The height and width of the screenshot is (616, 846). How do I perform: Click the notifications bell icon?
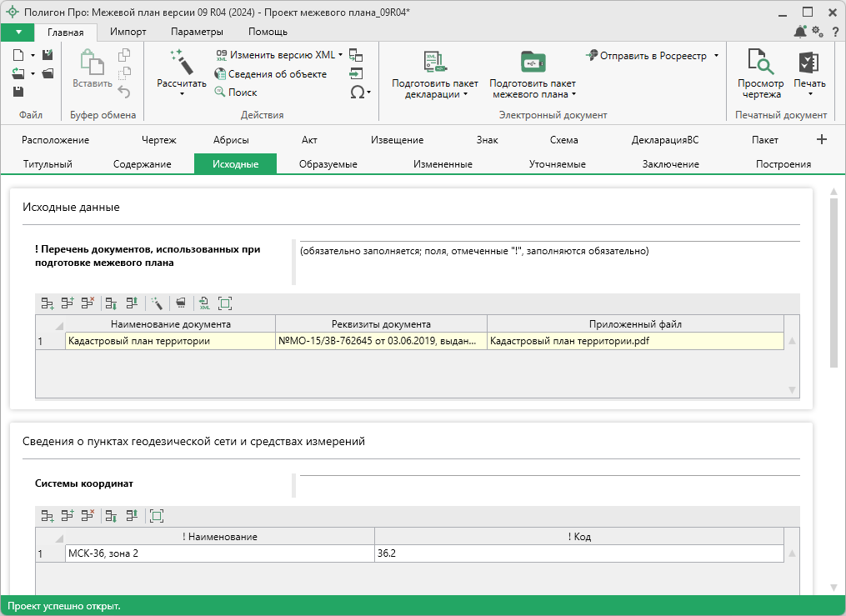coord(800,32)
